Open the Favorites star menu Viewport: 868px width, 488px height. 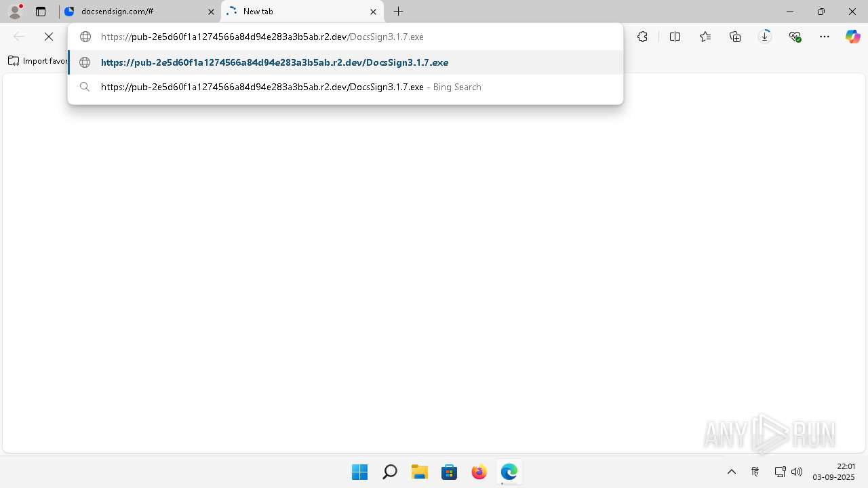click(x=705, y=37)
